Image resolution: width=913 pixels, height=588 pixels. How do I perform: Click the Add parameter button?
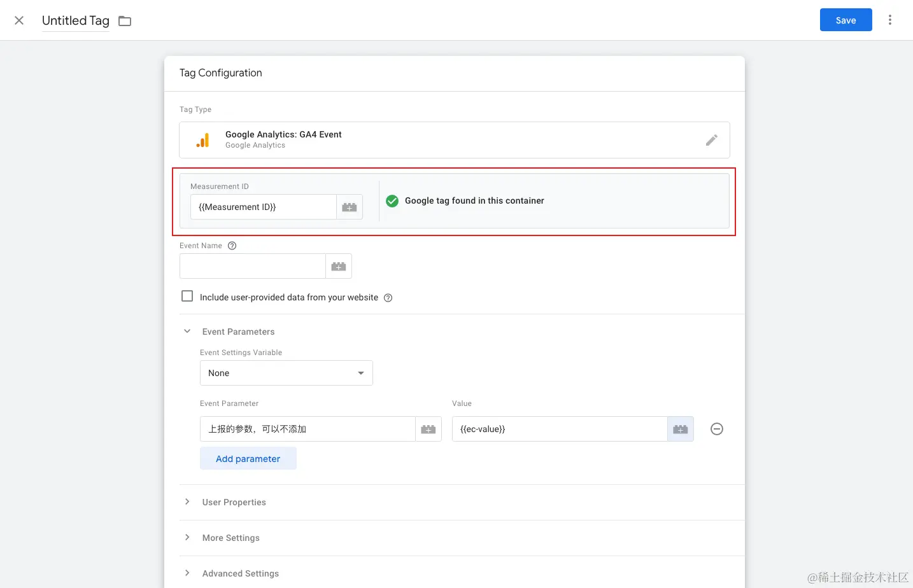click(248, 459)
